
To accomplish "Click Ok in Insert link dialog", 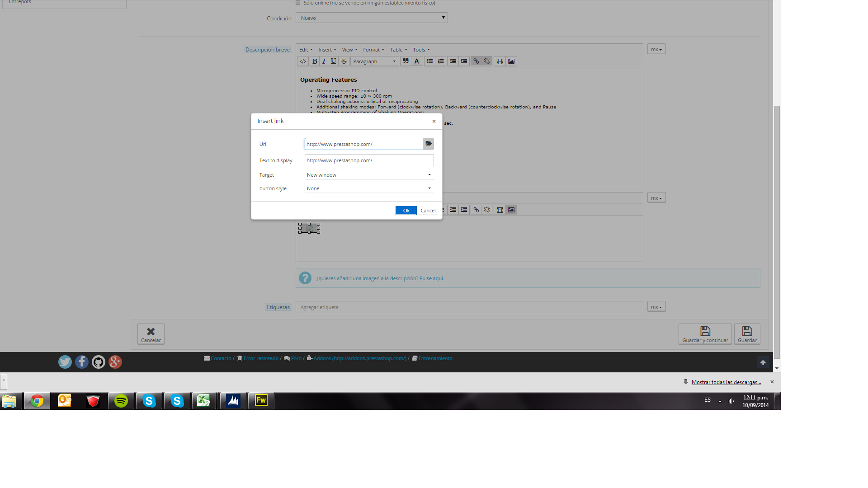I will (406, 211).
